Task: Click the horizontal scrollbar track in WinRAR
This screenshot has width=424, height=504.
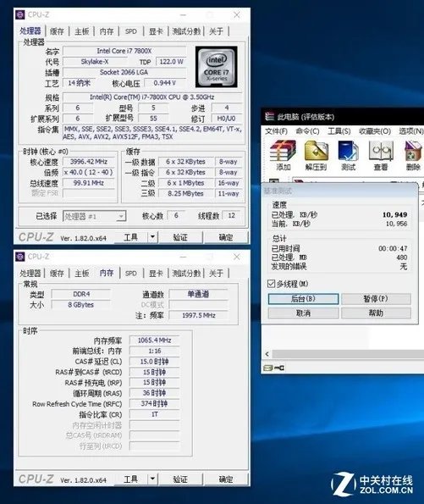Action: (348, 354)
